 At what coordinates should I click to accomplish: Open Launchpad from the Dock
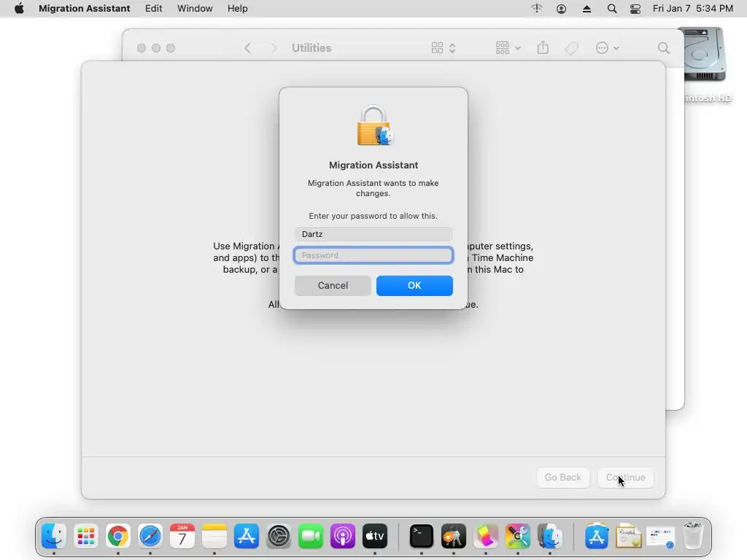tap(86, 536)
